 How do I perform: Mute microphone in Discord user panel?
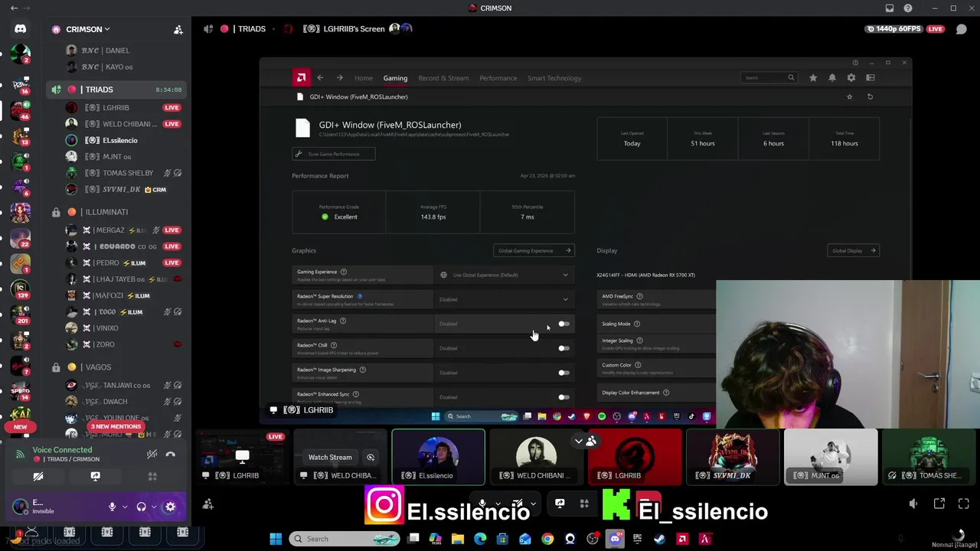tap(112, 507)
